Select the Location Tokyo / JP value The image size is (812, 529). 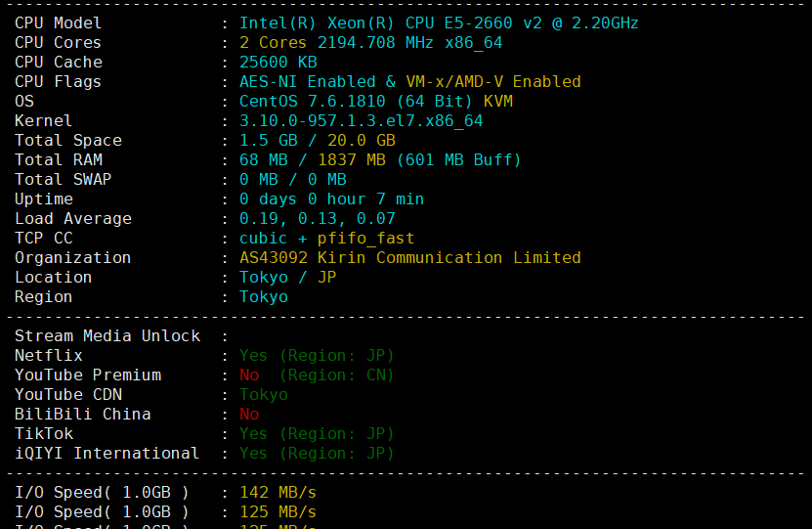(x=287, y=278)
